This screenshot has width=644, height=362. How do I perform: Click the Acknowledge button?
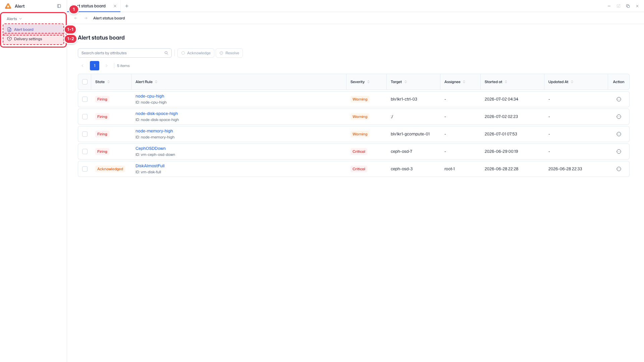pos(196,53)
